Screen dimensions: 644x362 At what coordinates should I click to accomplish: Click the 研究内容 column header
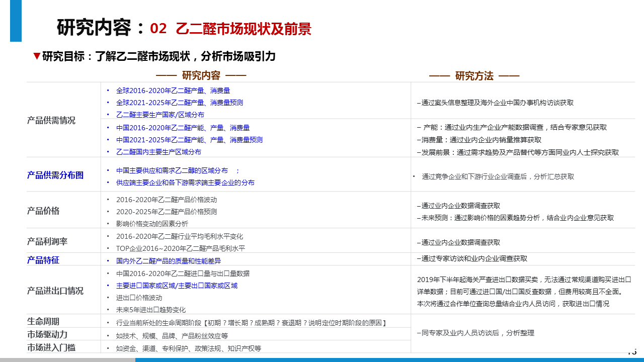[201, 76]
